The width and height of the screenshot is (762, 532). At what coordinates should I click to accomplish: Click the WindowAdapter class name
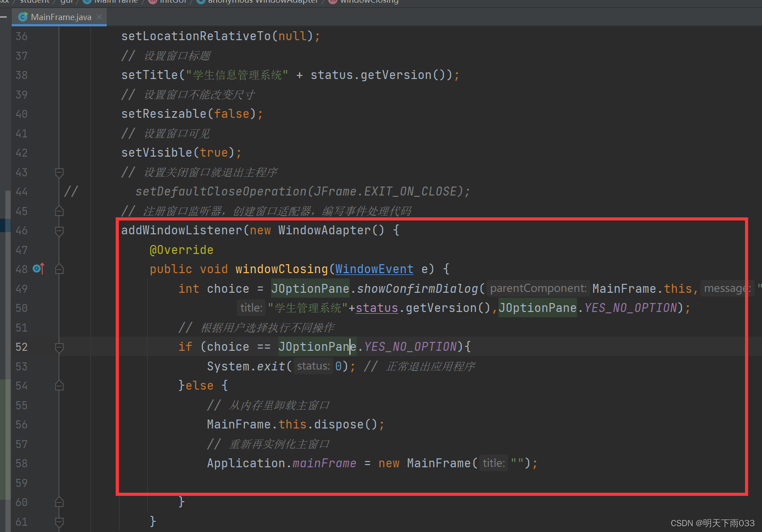click(325, 230)
